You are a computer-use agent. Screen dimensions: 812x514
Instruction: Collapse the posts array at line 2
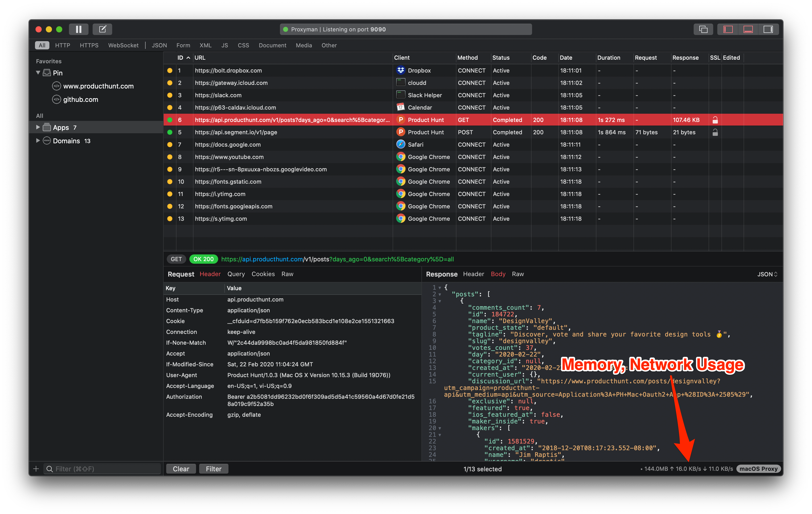pyautogui.click(x=440, y=295)
